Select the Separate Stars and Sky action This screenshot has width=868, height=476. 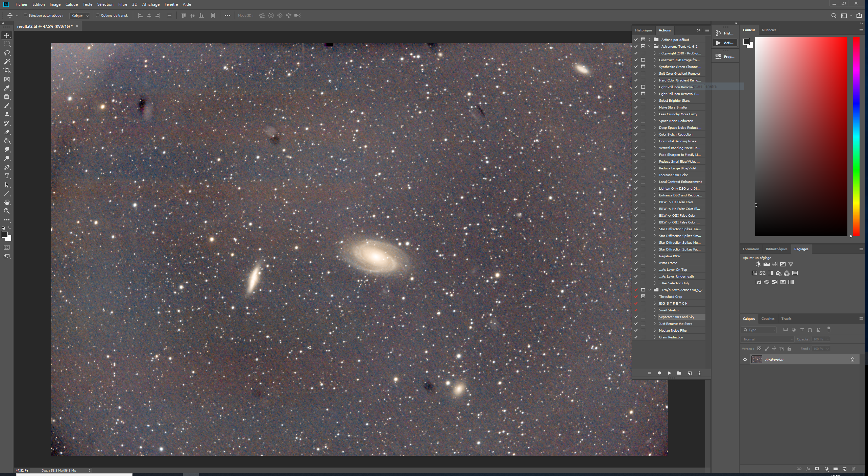(x=676, y=317)
